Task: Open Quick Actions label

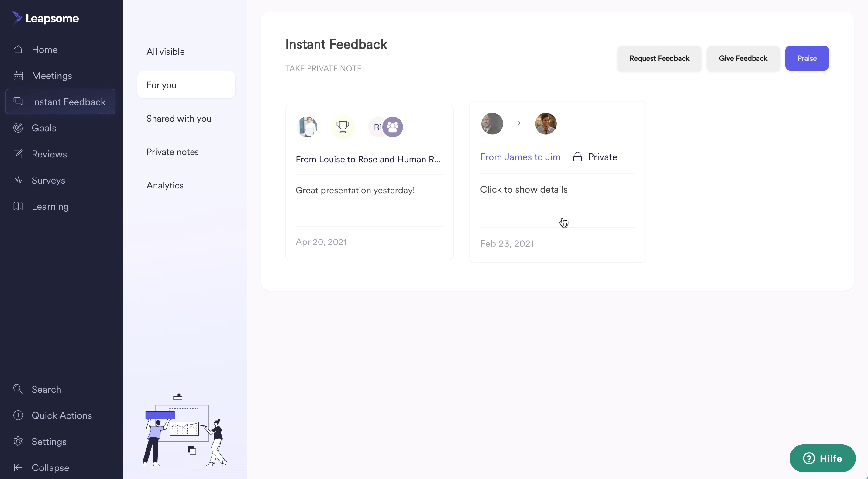Action: click(x=62, y=415)
